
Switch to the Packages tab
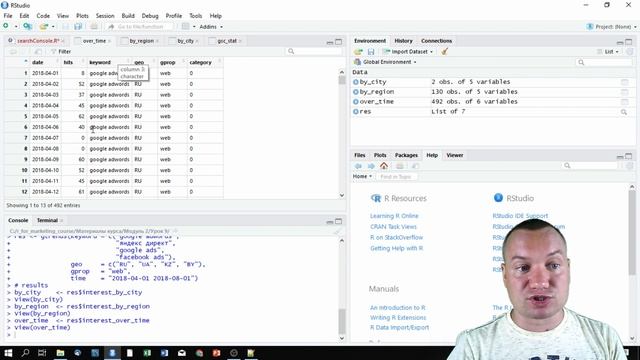406,155
